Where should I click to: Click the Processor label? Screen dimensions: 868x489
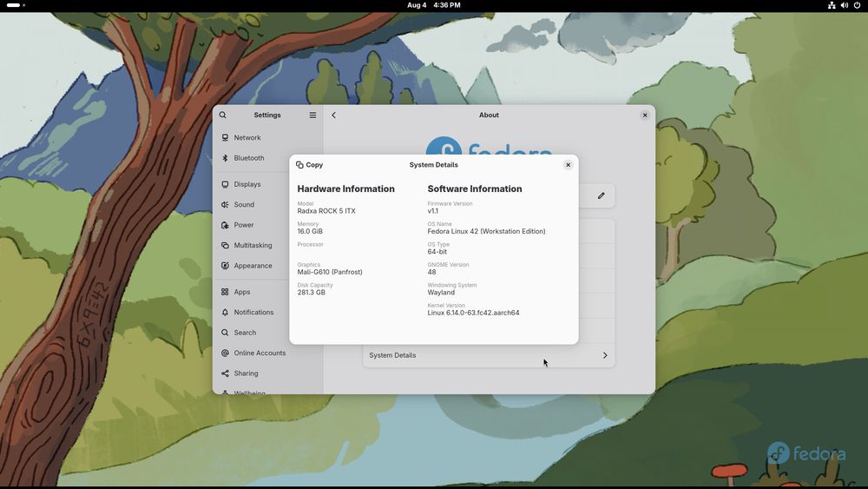click(x=310, y=244)
